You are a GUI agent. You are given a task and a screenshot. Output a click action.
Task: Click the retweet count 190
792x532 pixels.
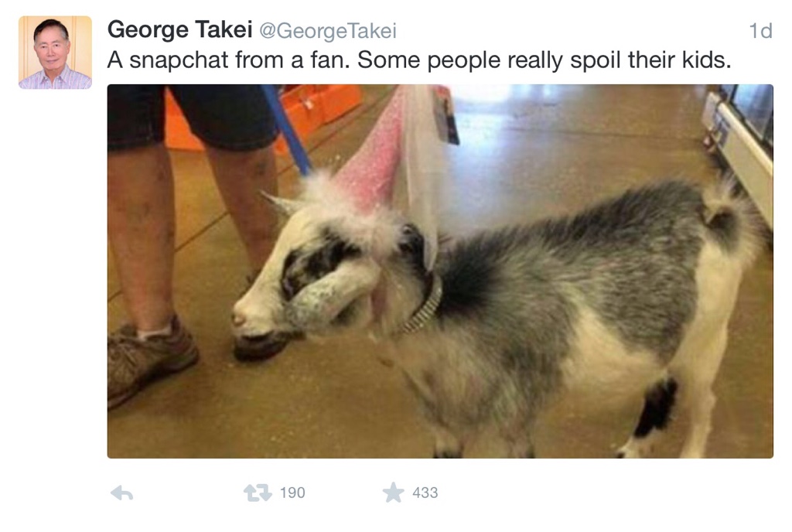(x=292, y=493)
